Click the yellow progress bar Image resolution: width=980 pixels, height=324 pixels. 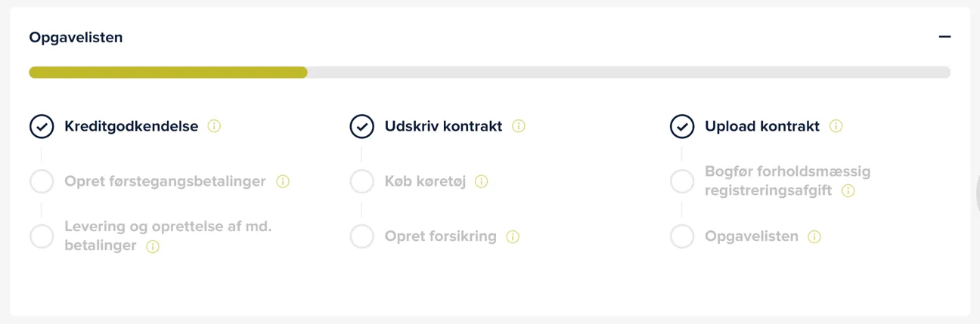point(168,73)
